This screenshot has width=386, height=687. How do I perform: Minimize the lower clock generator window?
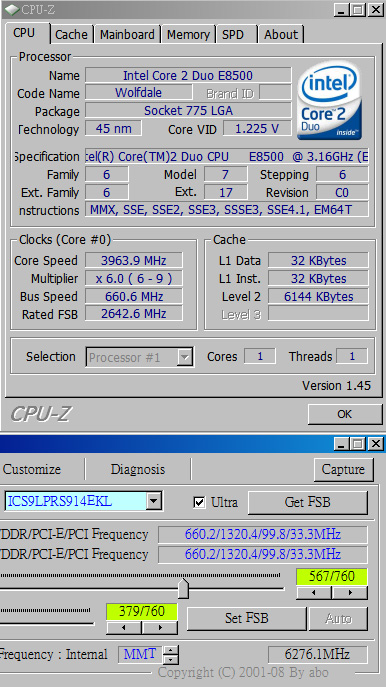coord(342,444)
